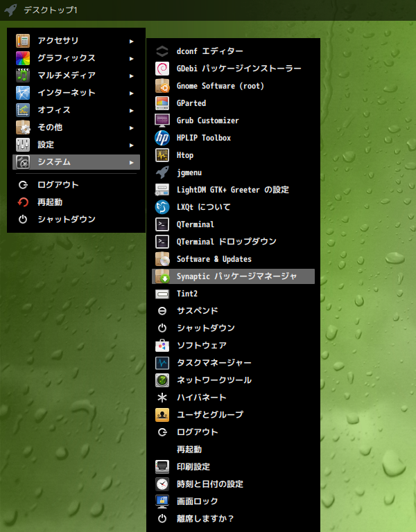Click the LightDM GTK+ Greeter icon
This screenshot has width=416, height=532.
(x=162, y=190)
